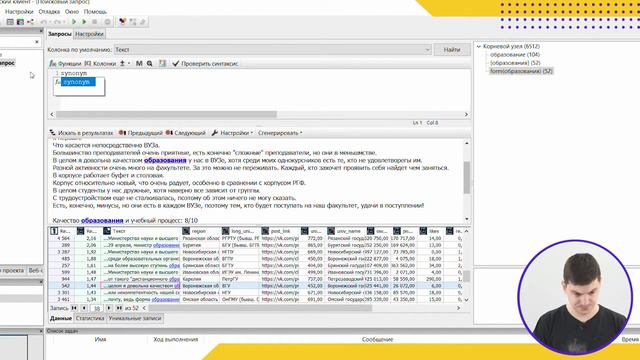The height and width of the screenshot is (360, 640).
Task: Click the second green run arrow
Action: coord(84,22)
